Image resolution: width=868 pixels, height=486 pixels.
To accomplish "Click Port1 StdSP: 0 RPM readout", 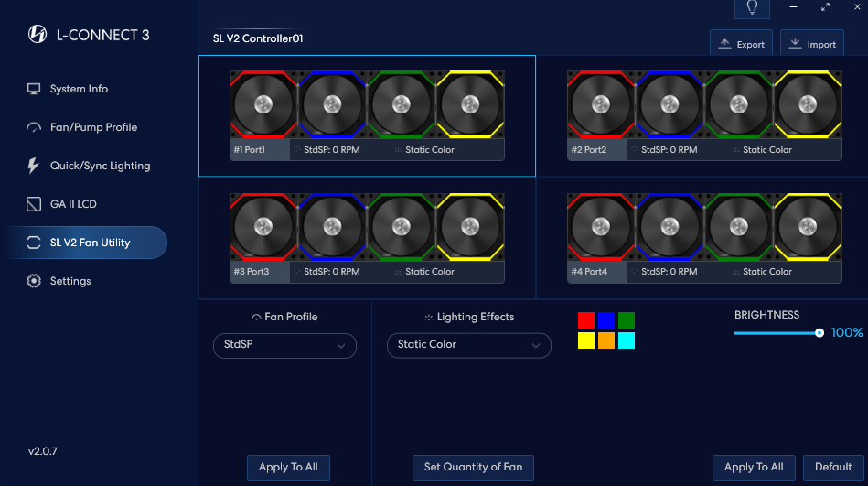I will (332, 150).
